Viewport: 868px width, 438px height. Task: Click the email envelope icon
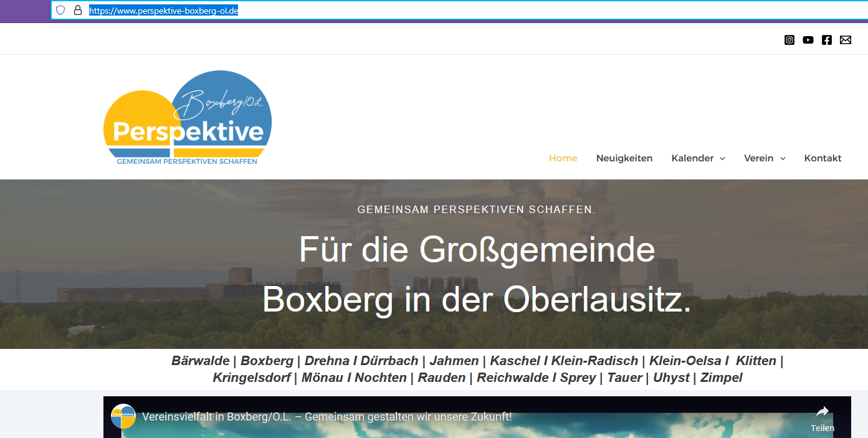point(845,40)
